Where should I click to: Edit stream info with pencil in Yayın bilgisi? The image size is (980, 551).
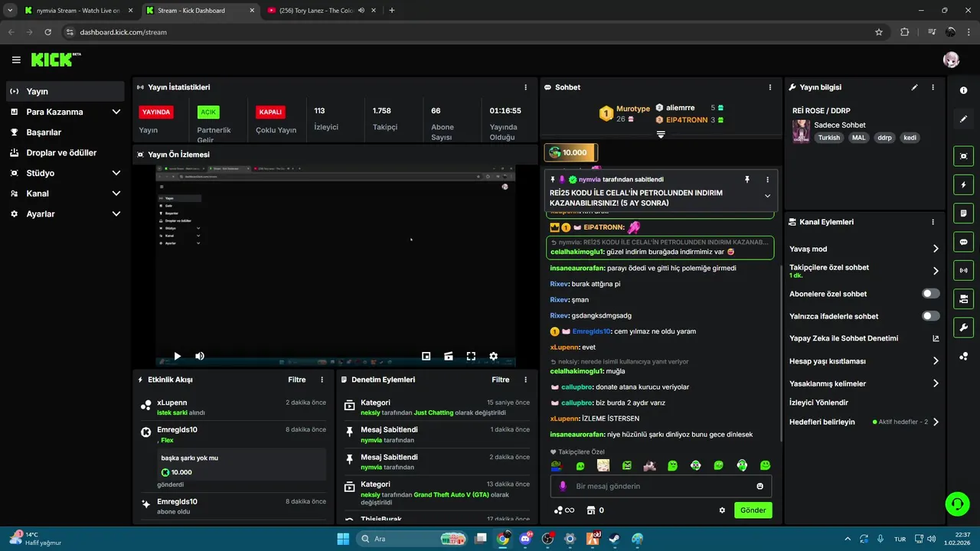[x=914, y=87]
